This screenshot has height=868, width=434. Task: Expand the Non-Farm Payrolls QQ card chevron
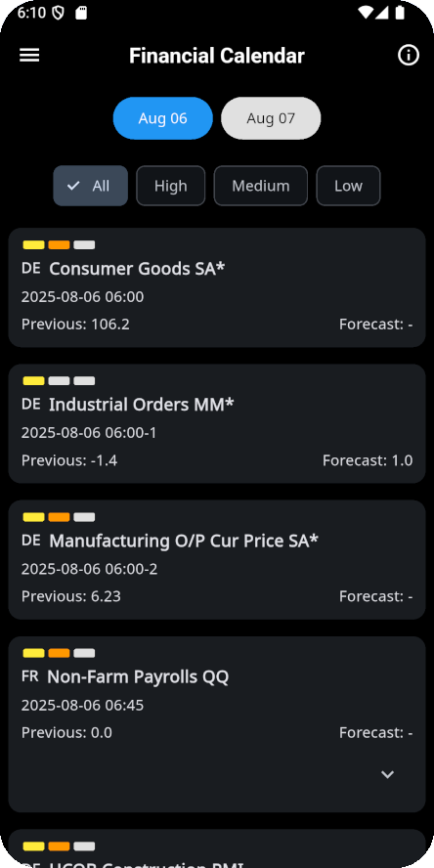tap(387, 774)
